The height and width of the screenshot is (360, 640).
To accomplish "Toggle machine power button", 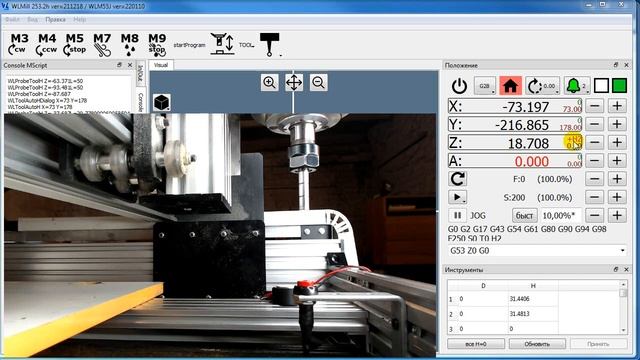I will 460,86.
